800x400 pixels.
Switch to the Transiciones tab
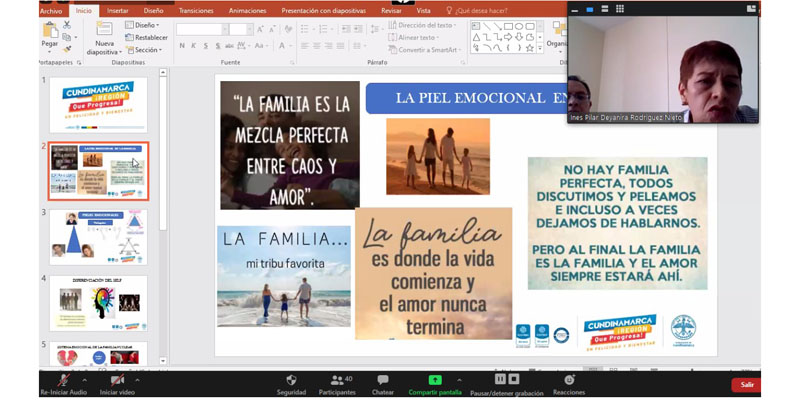tap(196, 11)
